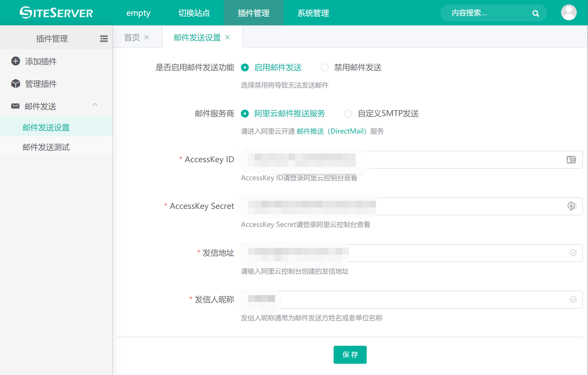Open the user avatar menu
Viewport: 588px width, 375px height.
569,13
